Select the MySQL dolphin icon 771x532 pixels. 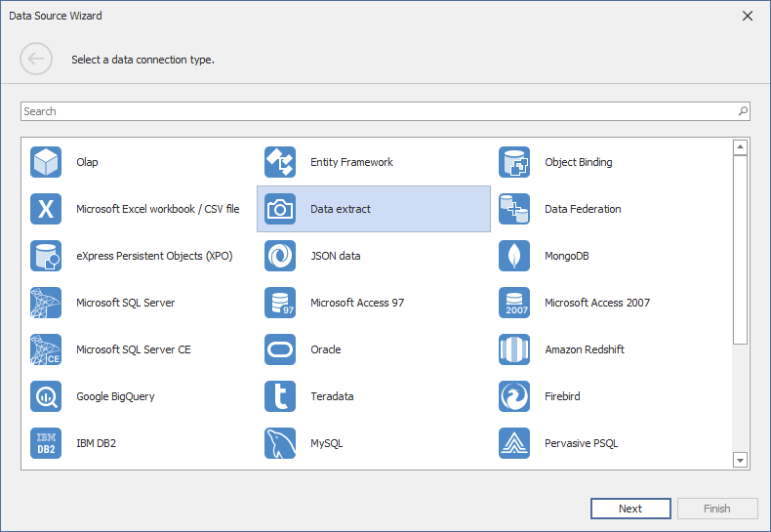click(280, 443)
